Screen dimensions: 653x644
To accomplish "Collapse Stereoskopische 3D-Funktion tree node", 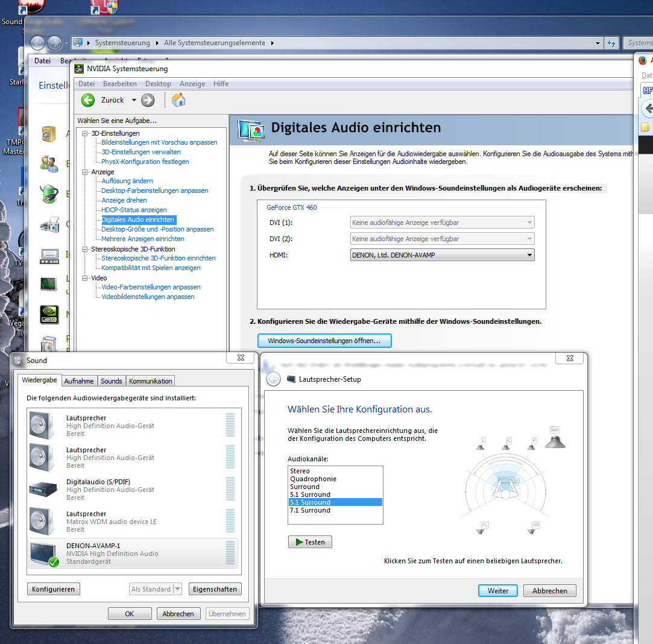I will (85, 249).
